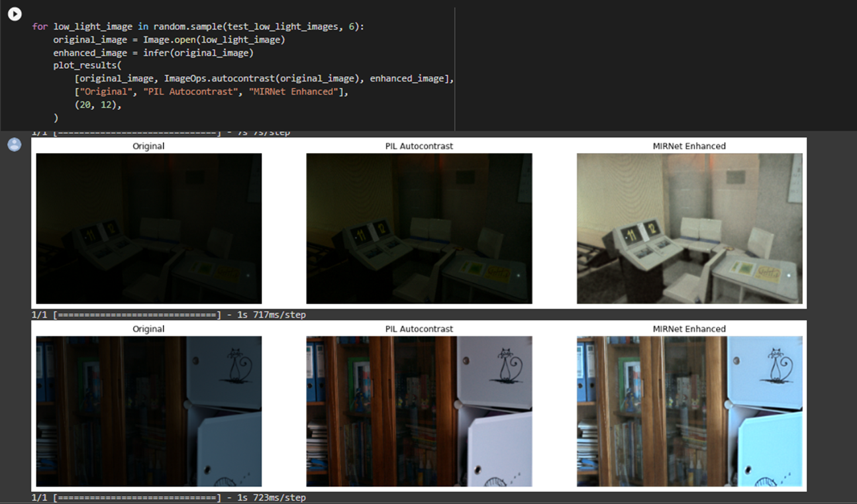Select first row PIL Autocontrast room image
The width and height of the screenshot is (857, 504).
point(419,228)
